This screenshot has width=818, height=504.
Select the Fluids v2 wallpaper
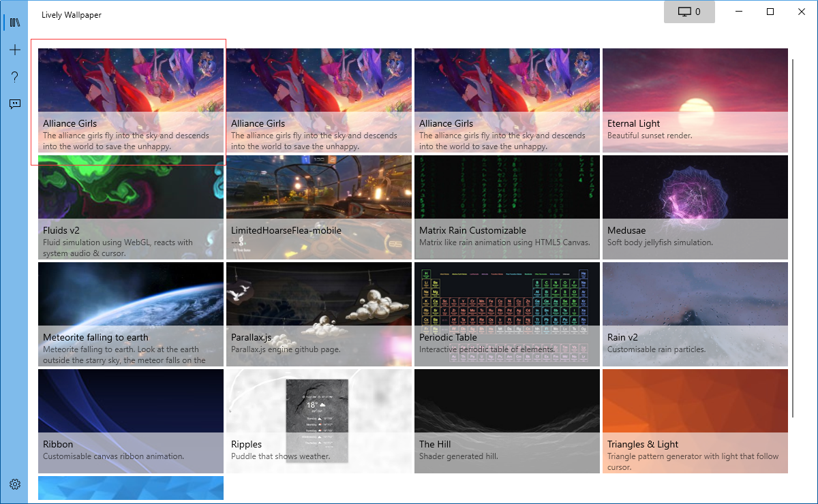[x=131, y=207]
